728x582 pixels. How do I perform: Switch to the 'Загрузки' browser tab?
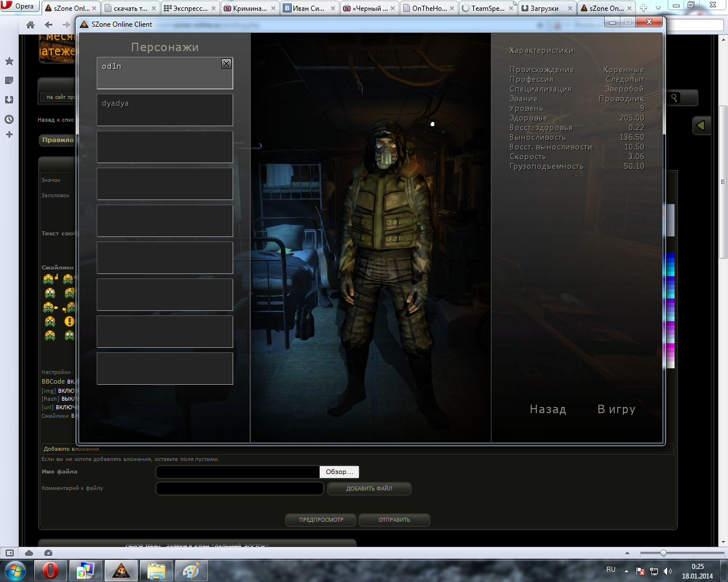click(544, 8)
